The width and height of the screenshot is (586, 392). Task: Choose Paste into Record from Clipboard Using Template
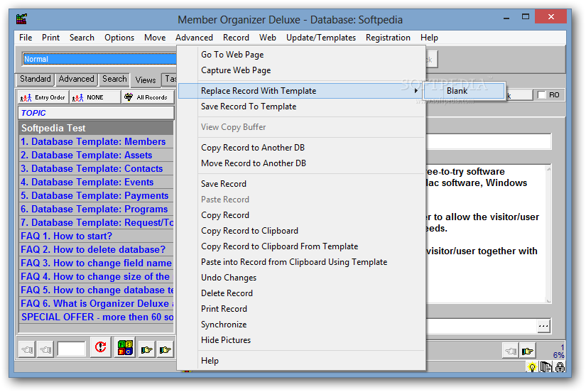(x=302, y=262)
